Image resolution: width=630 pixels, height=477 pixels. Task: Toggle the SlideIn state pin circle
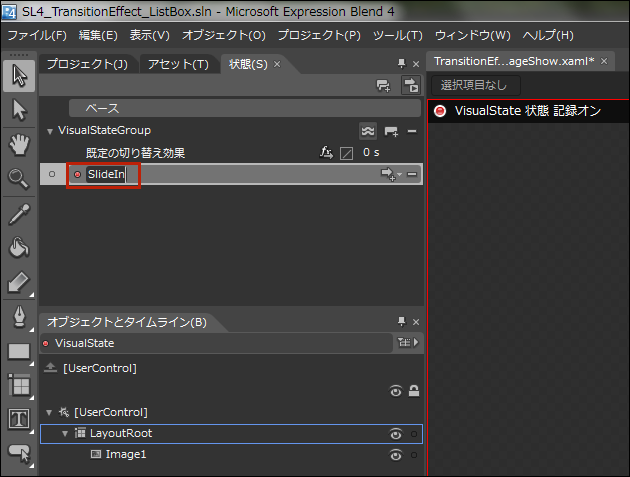point(52,174)
